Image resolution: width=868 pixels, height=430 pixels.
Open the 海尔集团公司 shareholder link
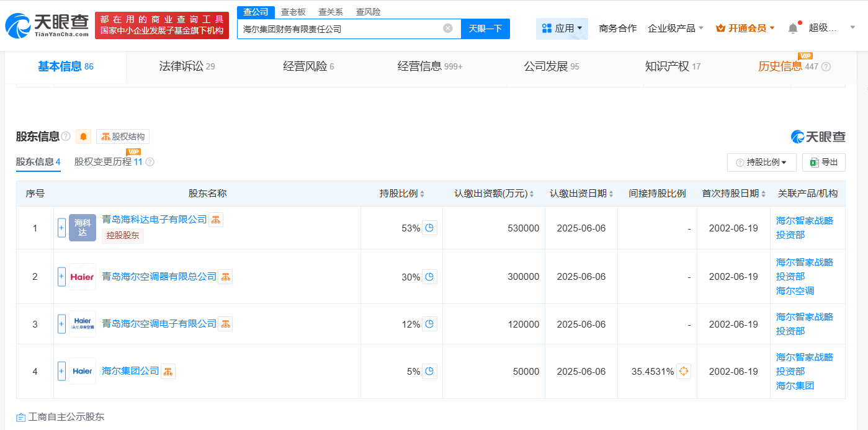tap(130, 371)
